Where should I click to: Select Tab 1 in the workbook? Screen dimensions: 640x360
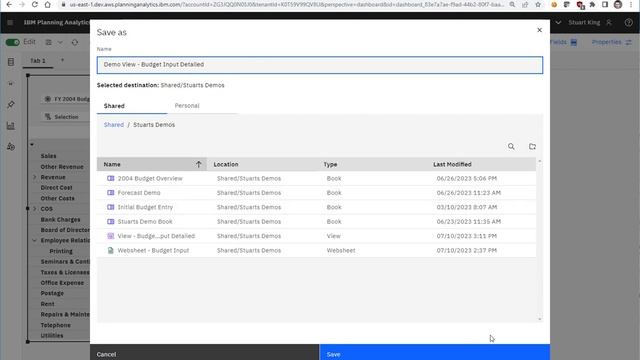(38, 61)
